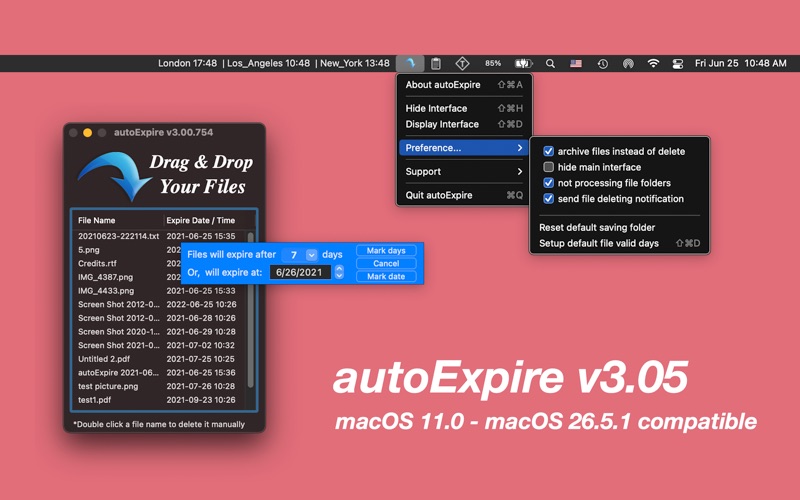
Task: Open Control Center icon
Action: (x=678, y=63)
